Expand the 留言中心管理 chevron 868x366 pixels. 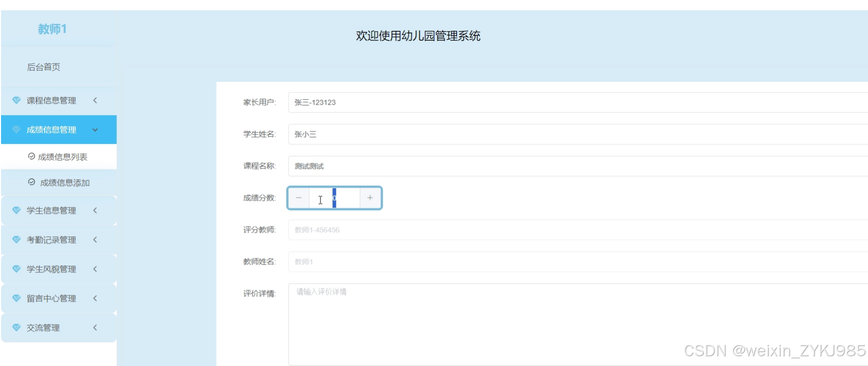[x=95, y=299]
